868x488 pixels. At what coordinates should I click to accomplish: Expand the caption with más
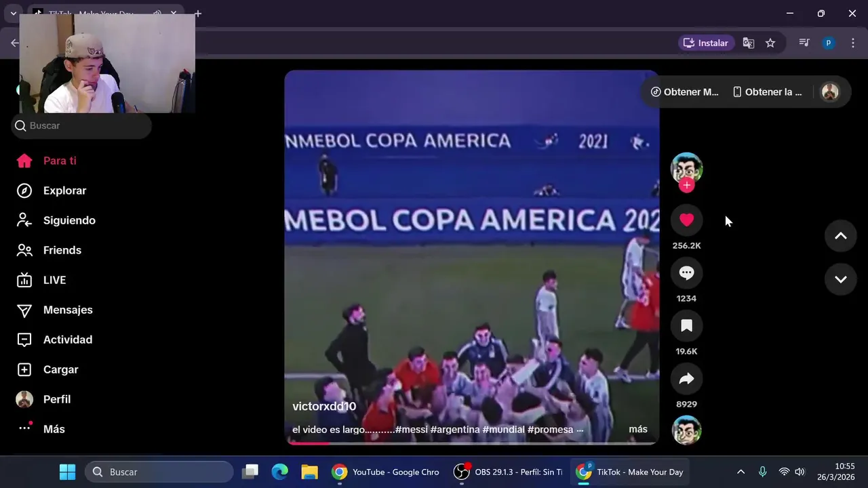(638, 429)
